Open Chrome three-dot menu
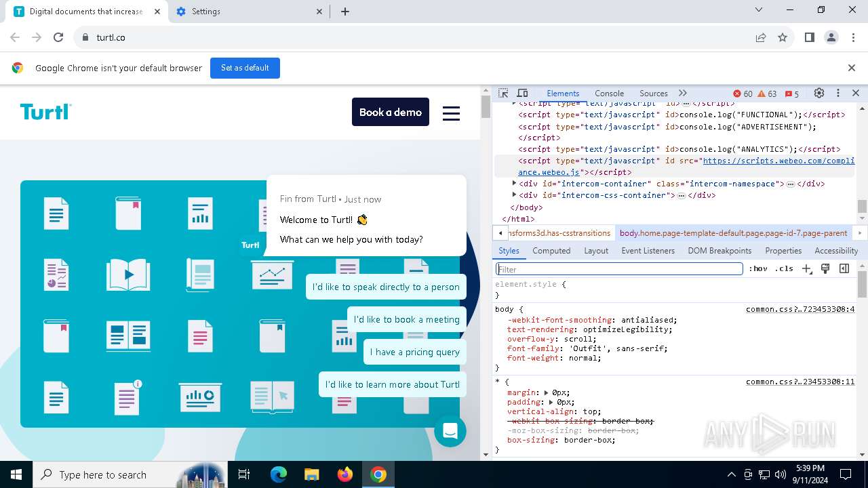 click(x=853, y=37)
